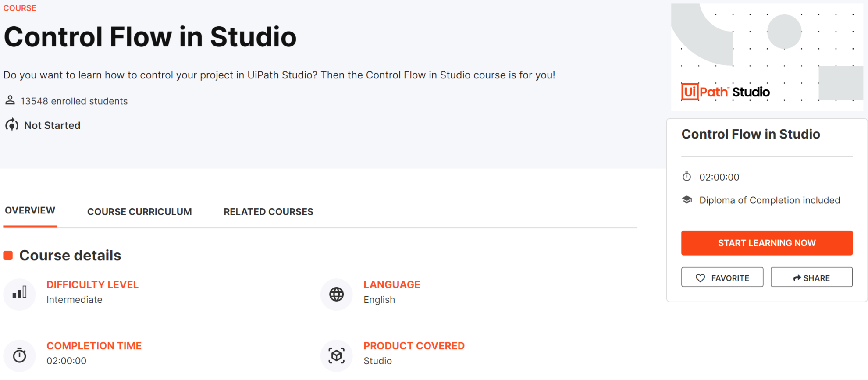The height and width of the screenshot is (380, 868).
Task: Open the Related Courses tab
Action: (x=268, y=212)
